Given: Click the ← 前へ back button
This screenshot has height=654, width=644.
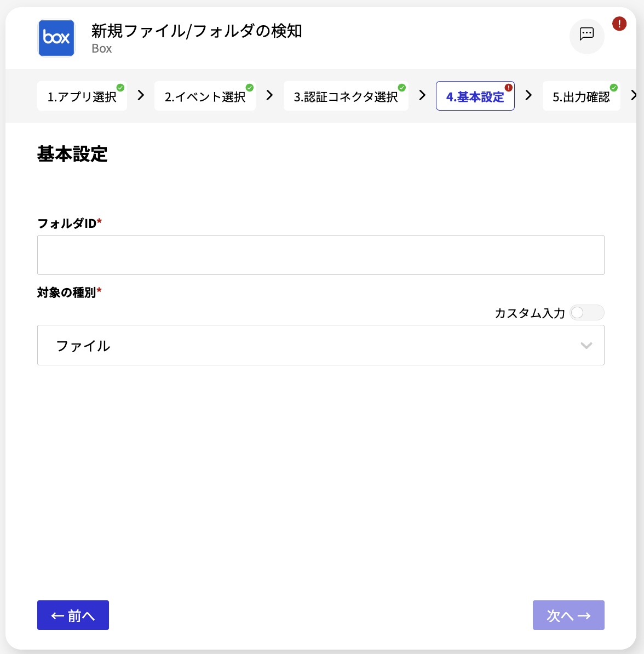Looking at the screenshot, I should 73,615.
